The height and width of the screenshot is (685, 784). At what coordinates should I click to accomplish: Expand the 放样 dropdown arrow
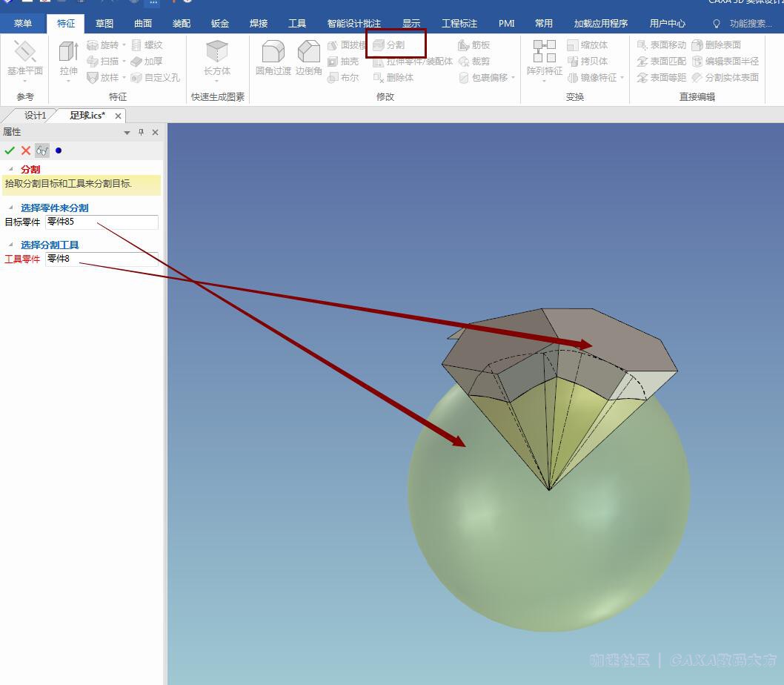click(x=124, y=78)
